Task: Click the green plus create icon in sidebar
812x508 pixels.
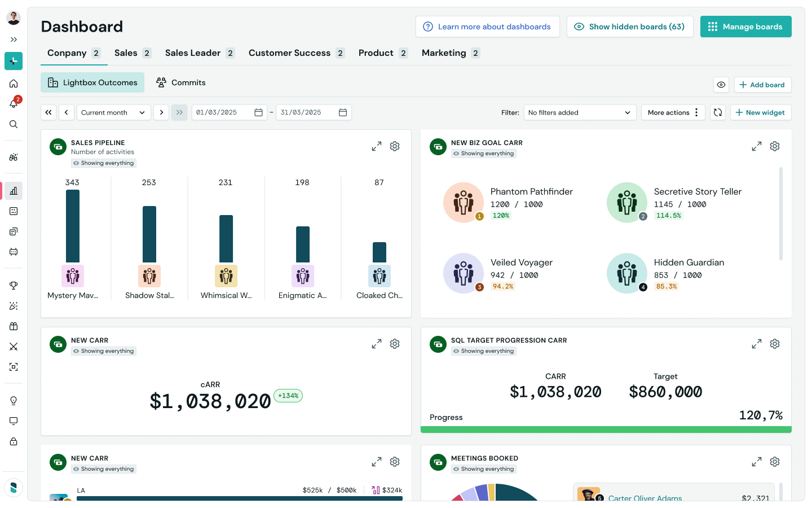Action: 14,61
